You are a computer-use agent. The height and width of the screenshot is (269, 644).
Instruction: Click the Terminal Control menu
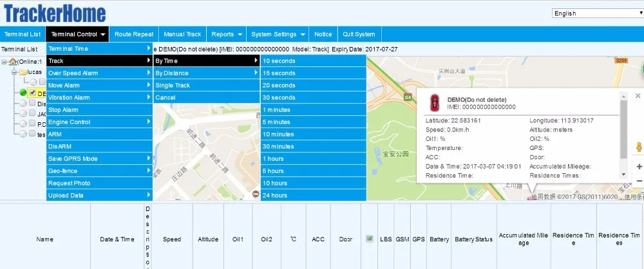(x=78, y=34)
